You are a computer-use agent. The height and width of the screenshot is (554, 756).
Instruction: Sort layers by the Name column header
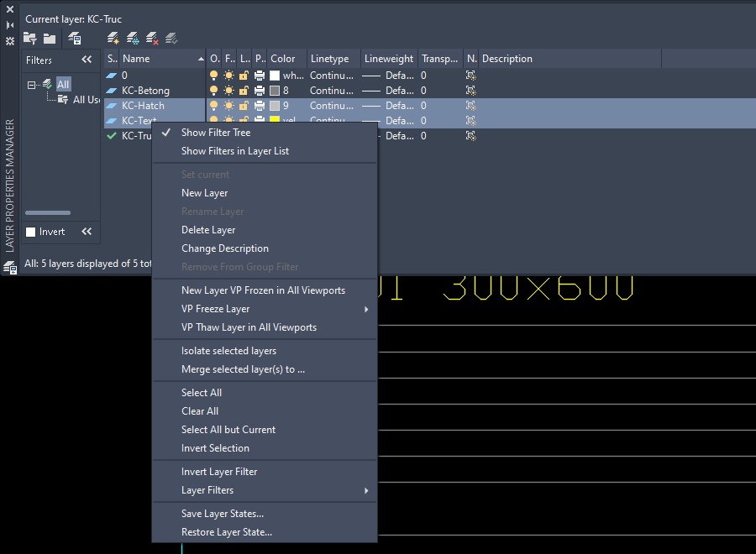coord(162,59)
